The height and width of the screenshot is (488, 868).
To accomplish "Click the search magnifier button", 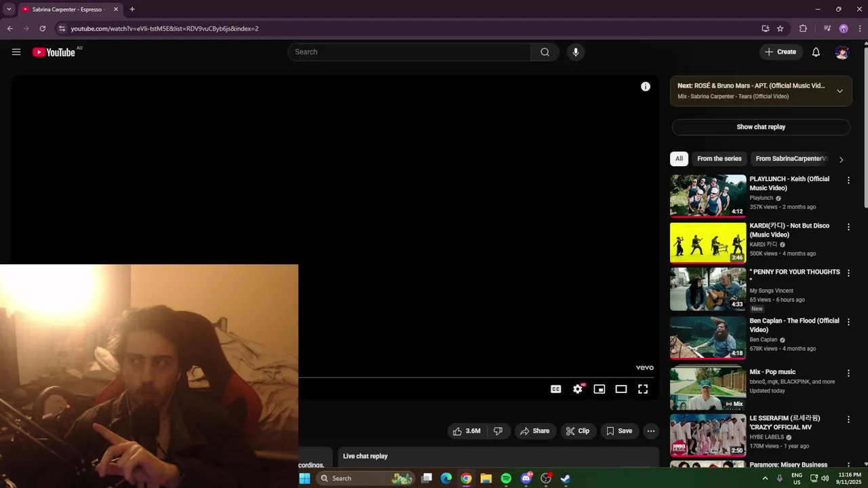I will click(545, 52).
